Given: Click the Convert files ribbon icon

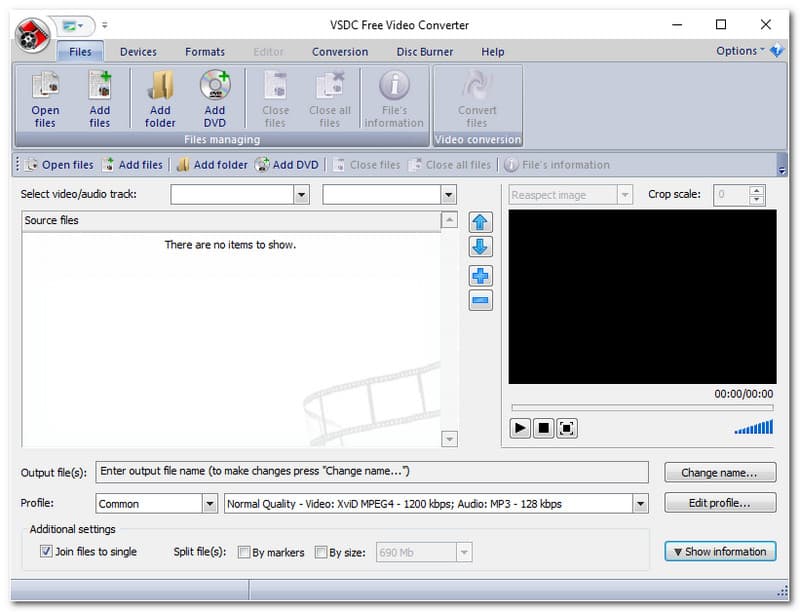Looking at the screenshot, I should click(477, 99).
